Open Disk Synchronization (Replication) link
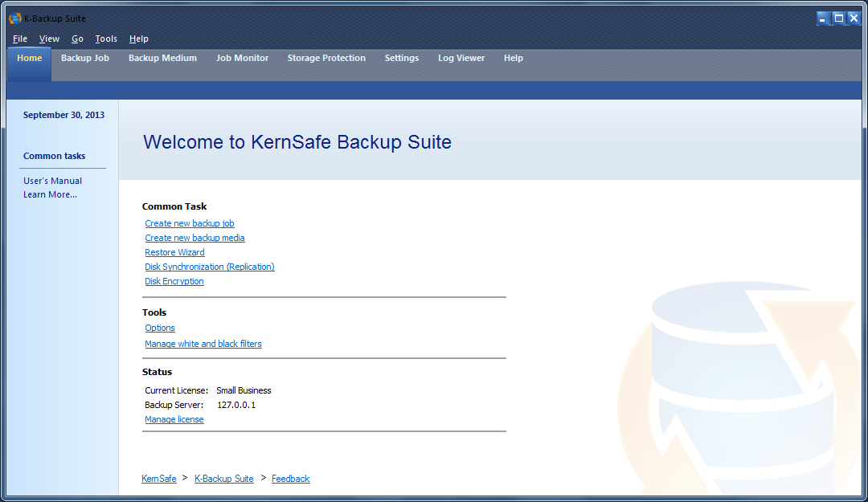The height and width of the screenshot is (502, 868). pyautogui.click(x=209, y=267)
